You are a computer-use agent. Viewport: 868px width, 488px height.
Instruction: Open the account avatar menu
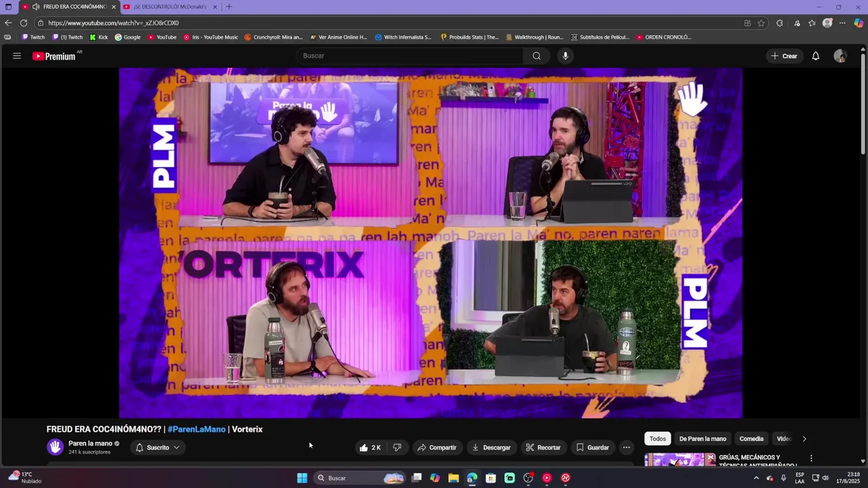(x=840, y=56)
